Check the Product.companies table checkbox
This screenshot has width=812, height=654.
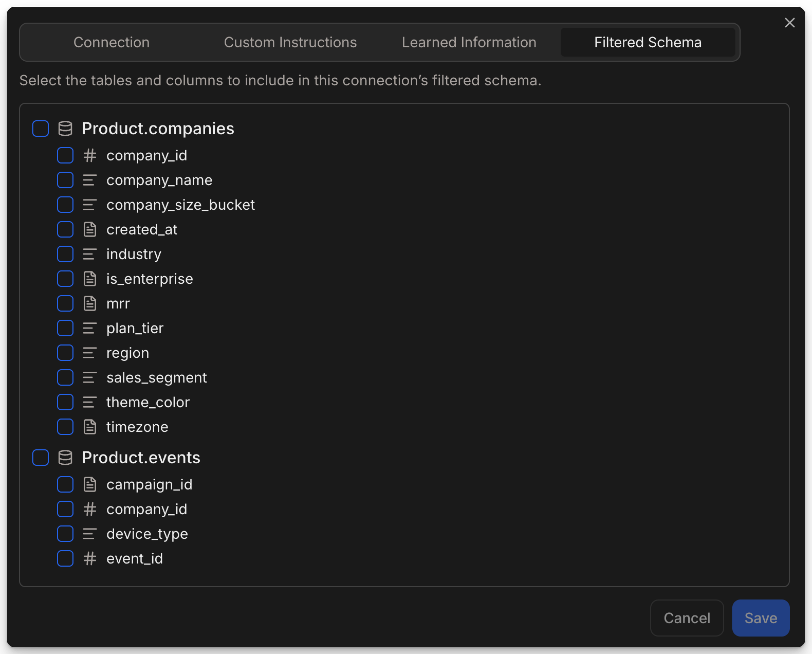(x=40, y=129)
